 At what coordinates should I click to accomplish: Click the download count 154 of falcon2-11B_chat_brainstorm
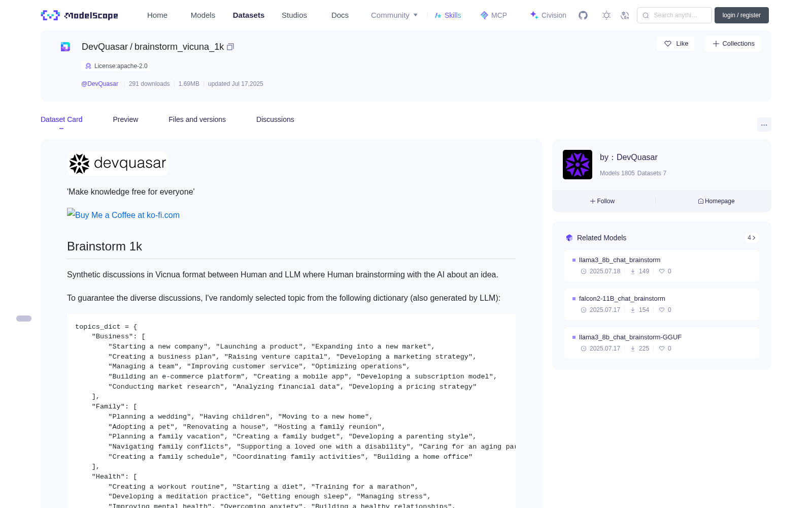coord(644,310)
